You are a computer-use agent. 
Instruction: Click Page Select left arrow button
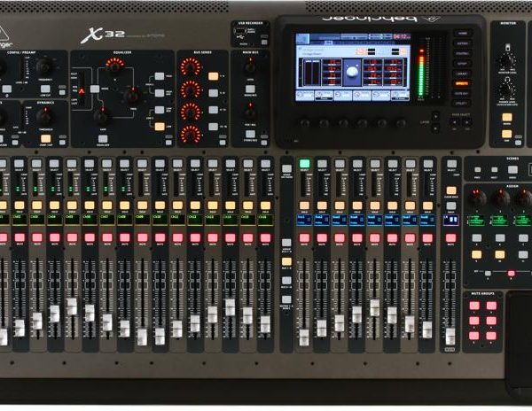(454, 121)
